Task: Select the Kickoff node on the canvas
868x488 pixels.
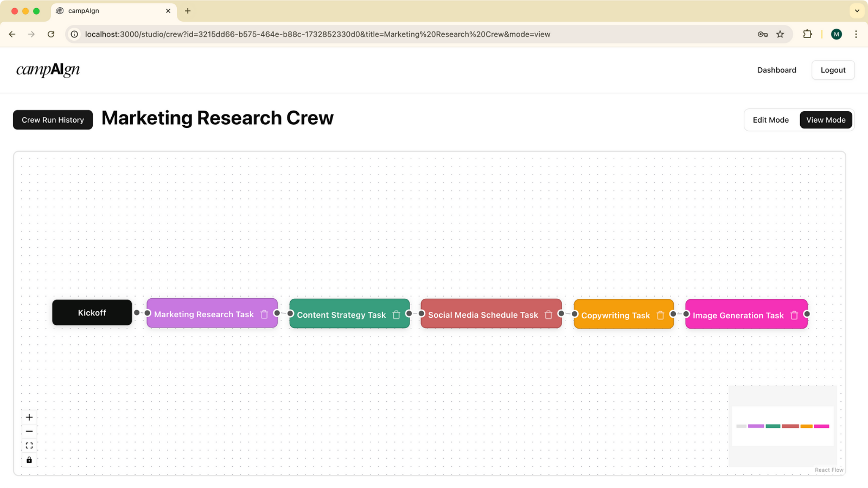Action: [92, 312]
